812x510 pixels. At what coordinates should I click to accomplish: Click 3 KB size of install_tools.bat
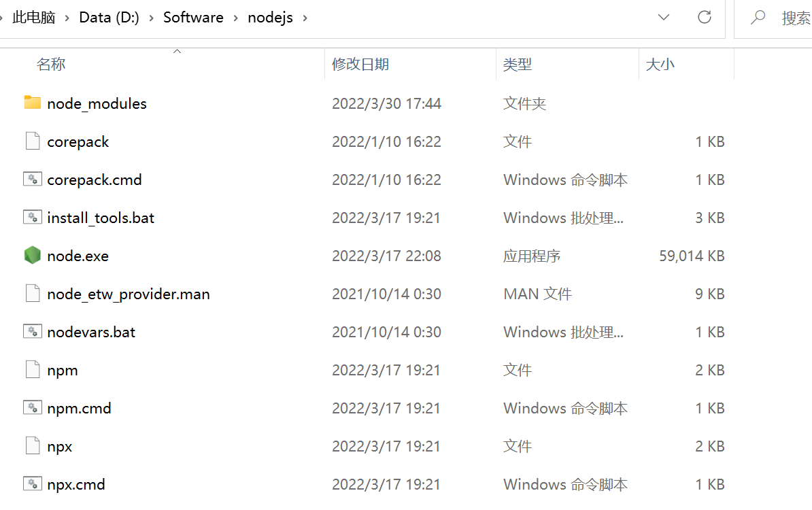(709, 218)
